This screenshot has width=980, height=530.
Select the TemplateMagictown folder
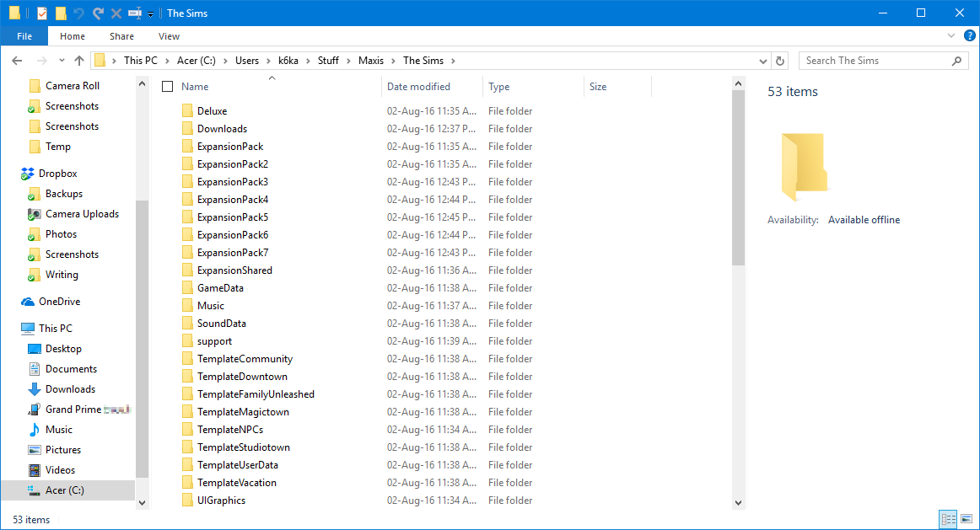243,412
